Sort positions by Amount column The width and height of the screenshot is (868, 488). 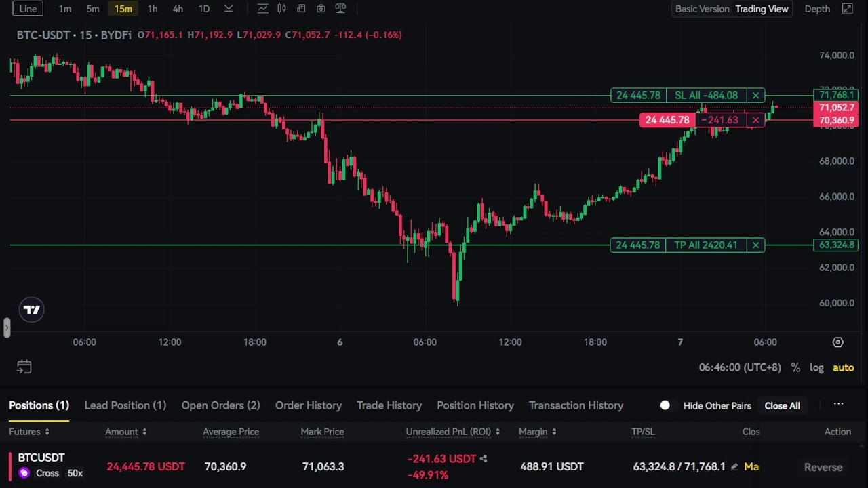point(126,432)
